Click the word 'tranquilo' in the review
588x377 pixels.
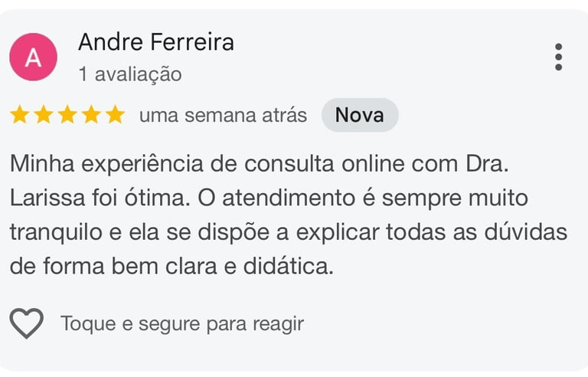56,233
